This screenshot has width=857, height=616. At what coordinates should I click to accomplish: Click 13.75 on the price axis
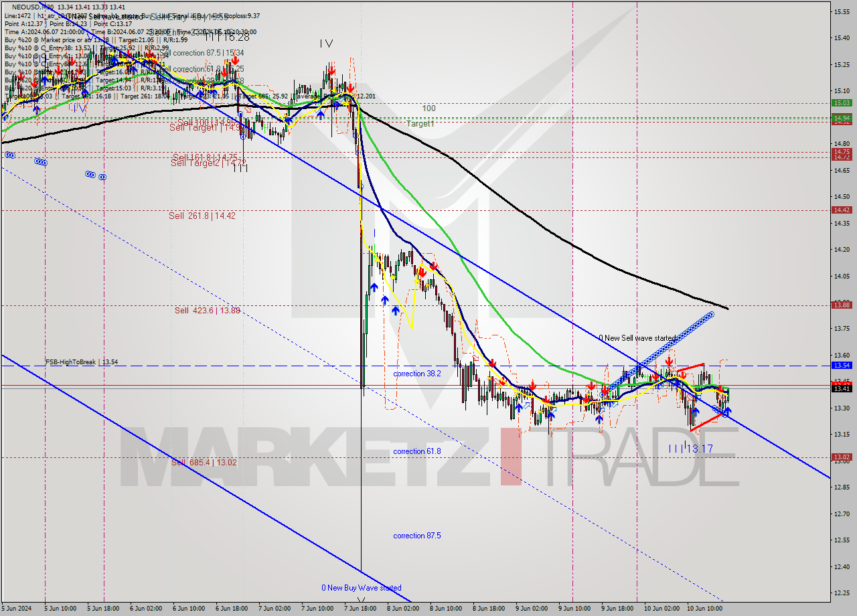842,328
